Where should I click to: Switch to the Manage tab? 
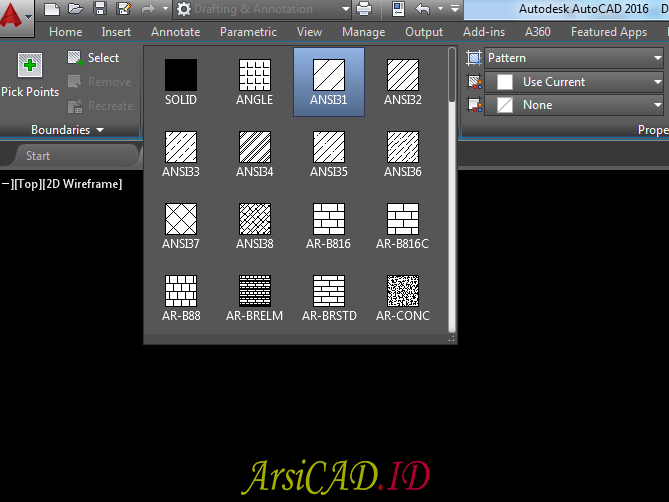click(364, 32)
